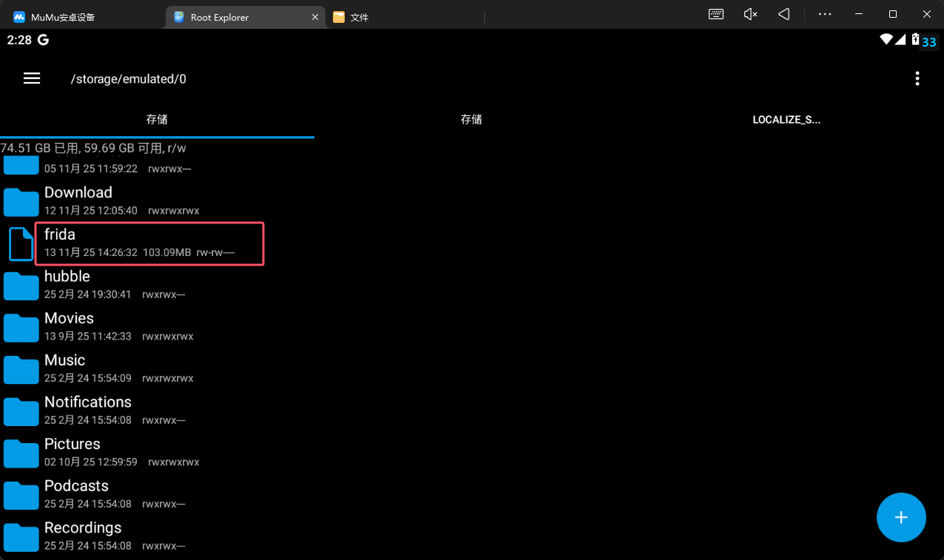Select the middle 存储 tab
This screenshot has width=944, height=560.
pos(471,119)
